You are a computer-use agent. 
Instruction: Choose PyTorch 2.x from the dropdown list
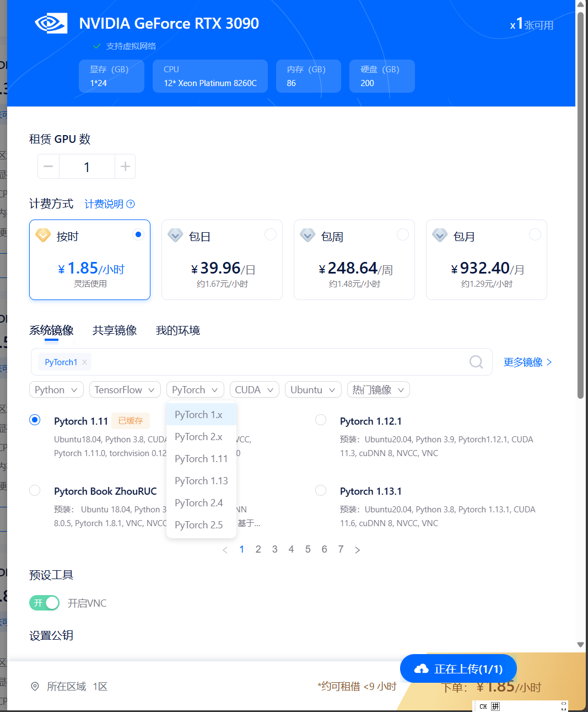tap(201, 437)
